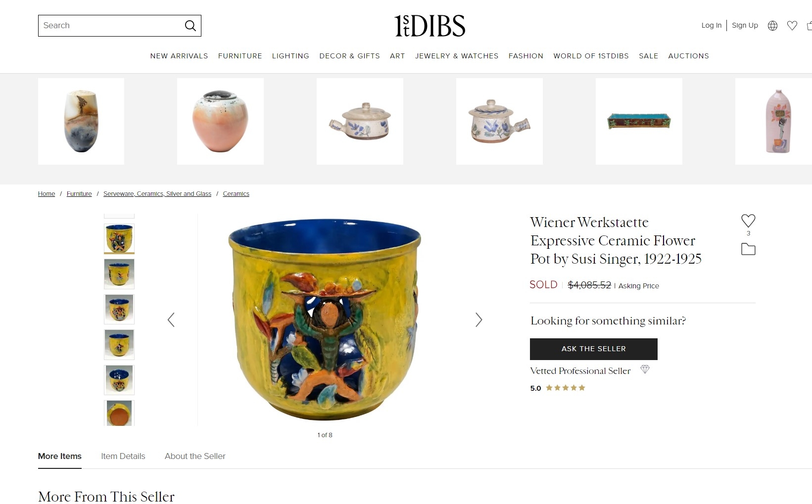Open the Jewelry & Watches menu
812x504 pixels.
[x=457, y=56]
